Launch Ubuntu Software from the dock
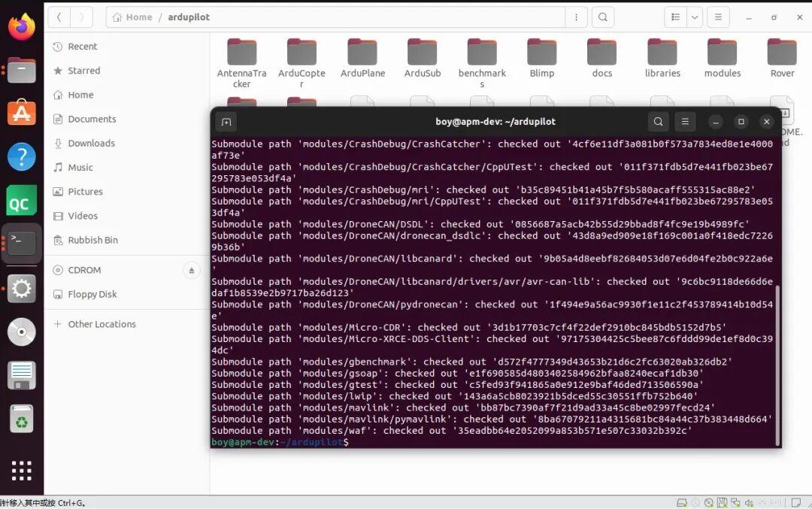The height and width of the screenshot is (509, 812). pyautogui.click(x=21, y=113)
